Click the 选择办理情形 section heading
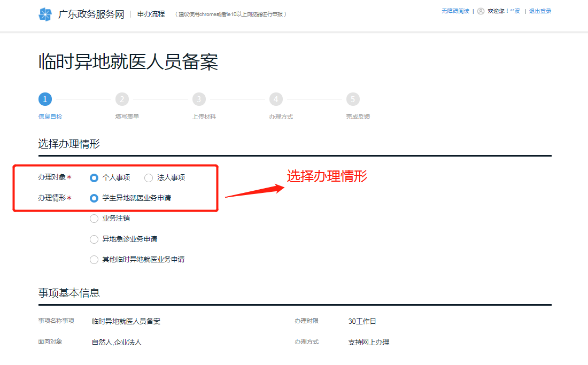The height and width of the screenshot is (365, 588). (x=69, y=144)
